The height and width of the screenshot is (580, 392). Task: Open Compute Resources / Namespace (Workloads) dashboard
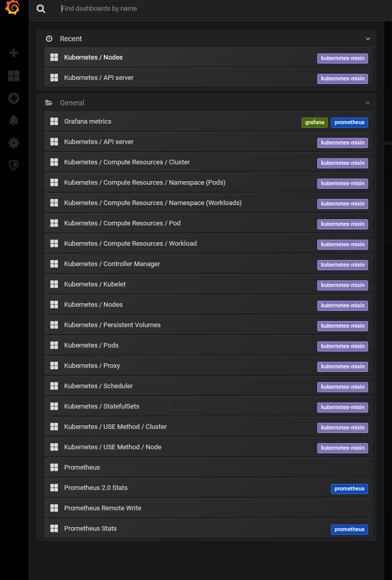tap(208, 202)
